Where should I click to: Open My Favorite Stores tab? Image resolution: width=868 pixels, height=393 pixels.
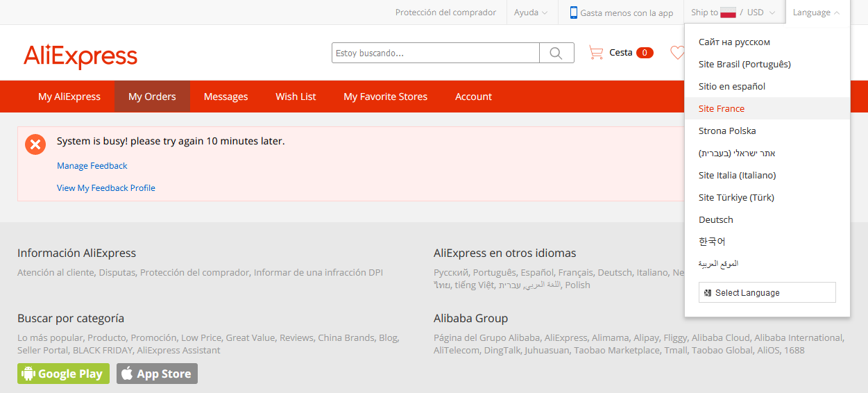point(385,97)
